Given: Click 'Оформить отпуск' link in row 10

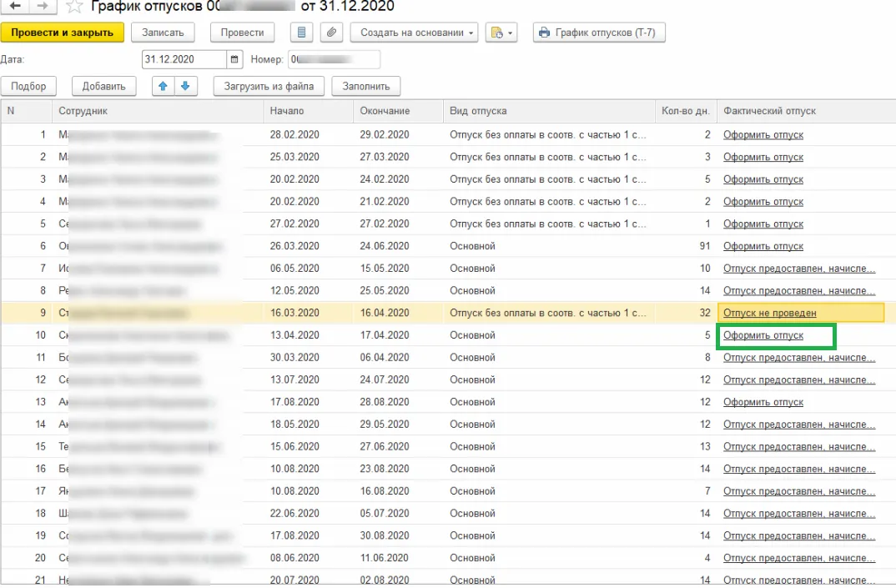Looking at the screenshot, I should [x=763, y=335].
